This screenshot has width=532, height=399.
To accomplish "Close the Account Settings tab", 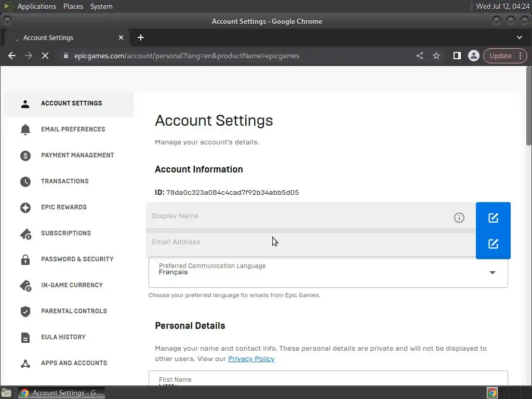I will (x=121, y=37).
